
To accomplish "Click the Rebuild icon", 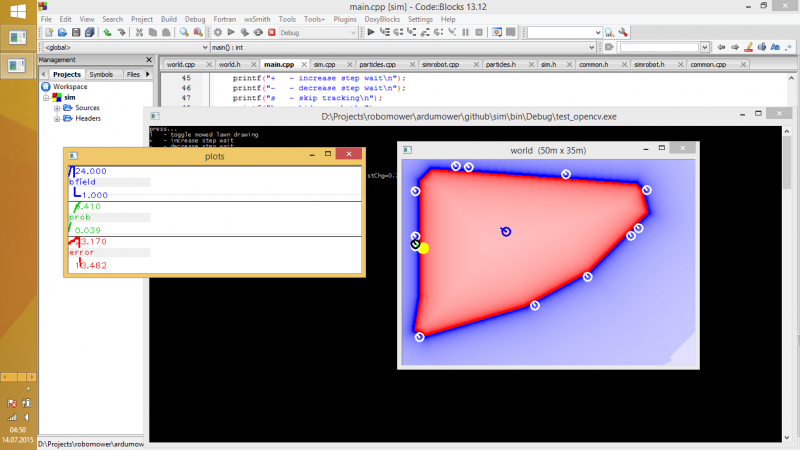I will point(258,33).
